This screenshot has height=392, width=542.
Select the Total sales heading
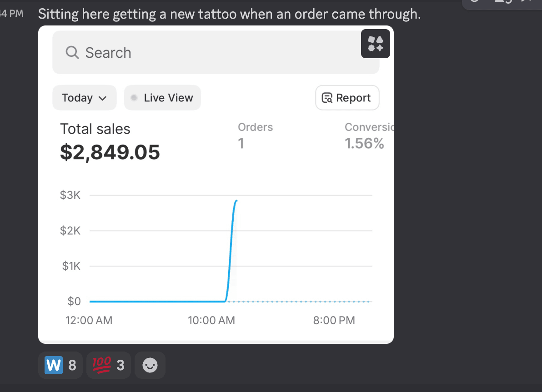click(95, 129)
